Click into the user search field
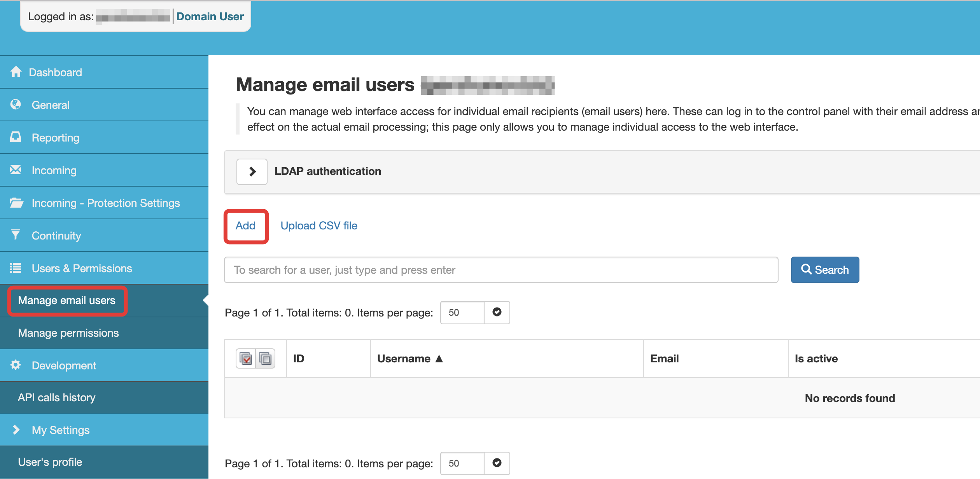The width and height of the screenshot is (980, 479). (501, 269)
